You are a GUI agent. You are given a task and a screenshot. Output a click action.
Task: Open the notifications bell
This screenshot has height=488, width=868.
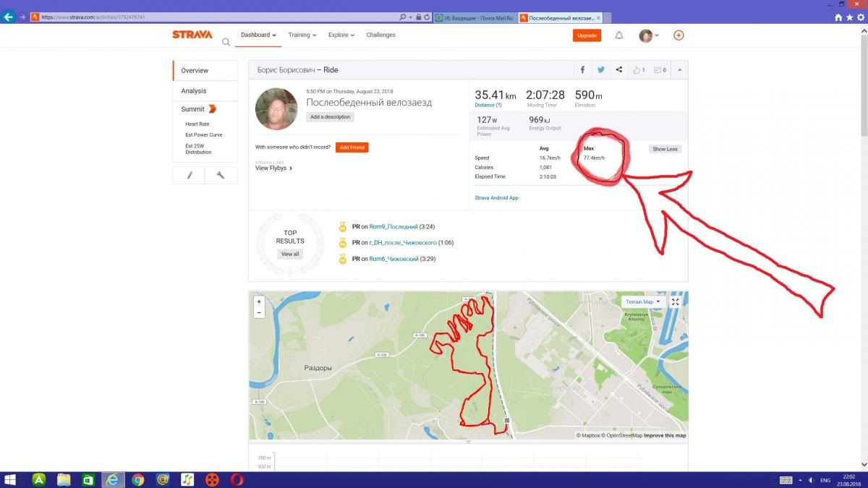pos(619,35)
